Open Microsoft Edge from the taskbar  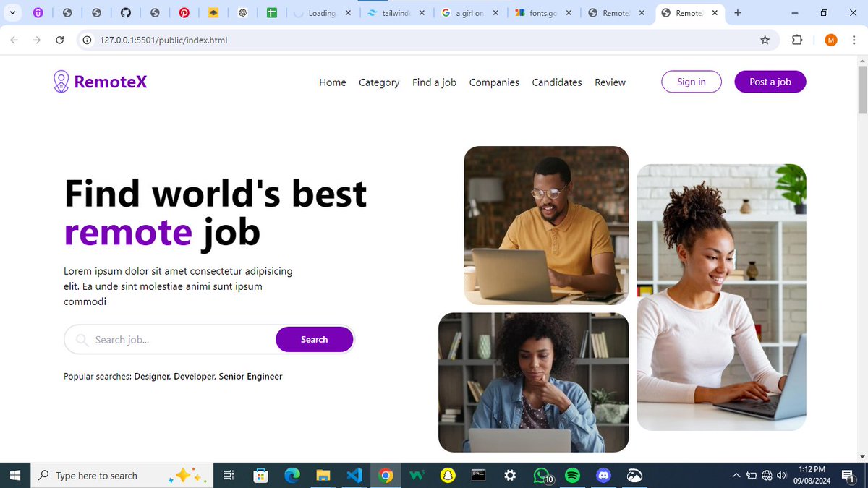pyautogui.click(x=292, y=475)
